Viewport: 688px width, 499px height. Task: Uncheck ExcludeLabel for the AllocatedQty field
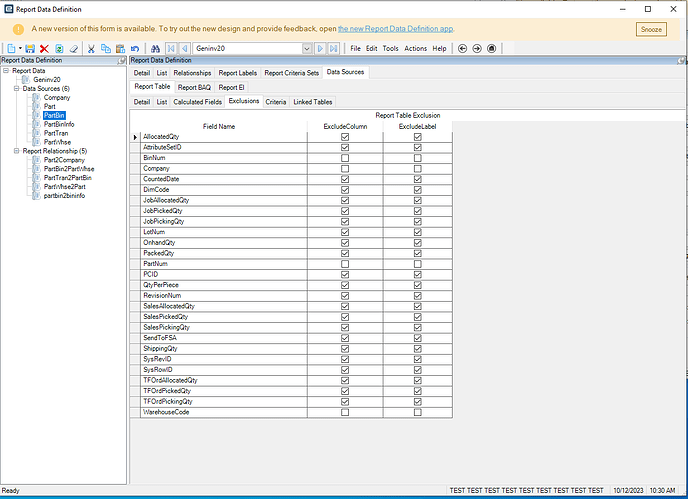[417, 137]
